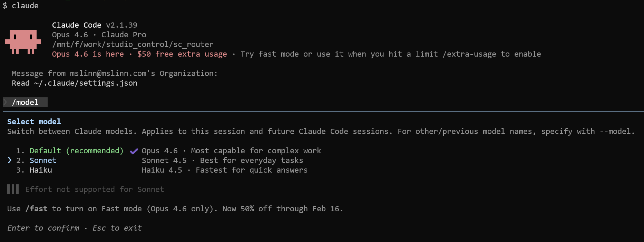Select the Default (recommended) model option
The image size is (644, 242).
76,151
